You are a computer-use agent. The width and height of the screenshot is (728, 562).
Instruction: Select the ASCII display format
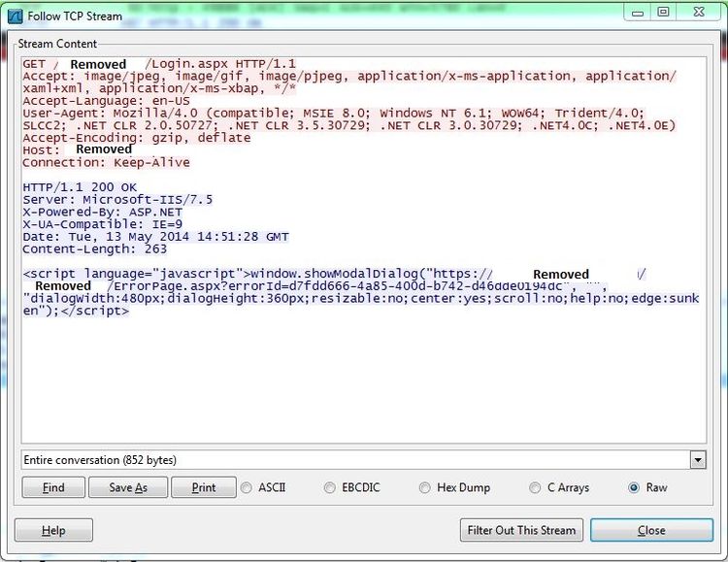click(263, 487)
